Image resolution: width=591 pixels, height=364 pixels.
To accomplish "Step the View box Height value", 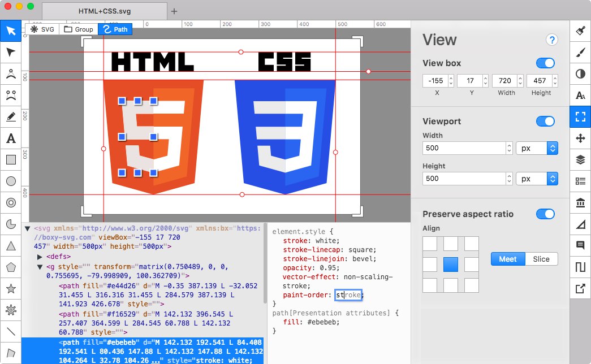I will (555, 81).
